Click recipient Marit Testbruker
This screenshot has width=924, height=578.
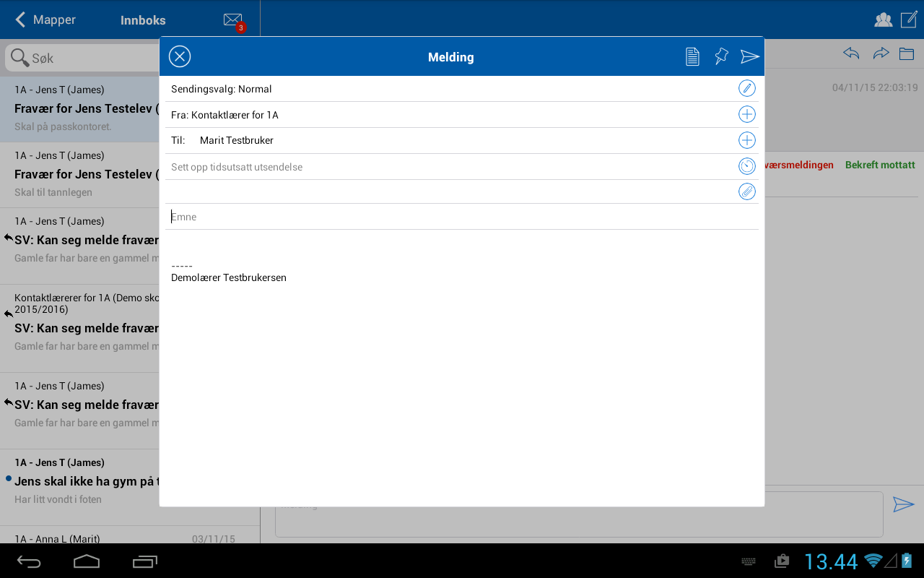point(237,140)
